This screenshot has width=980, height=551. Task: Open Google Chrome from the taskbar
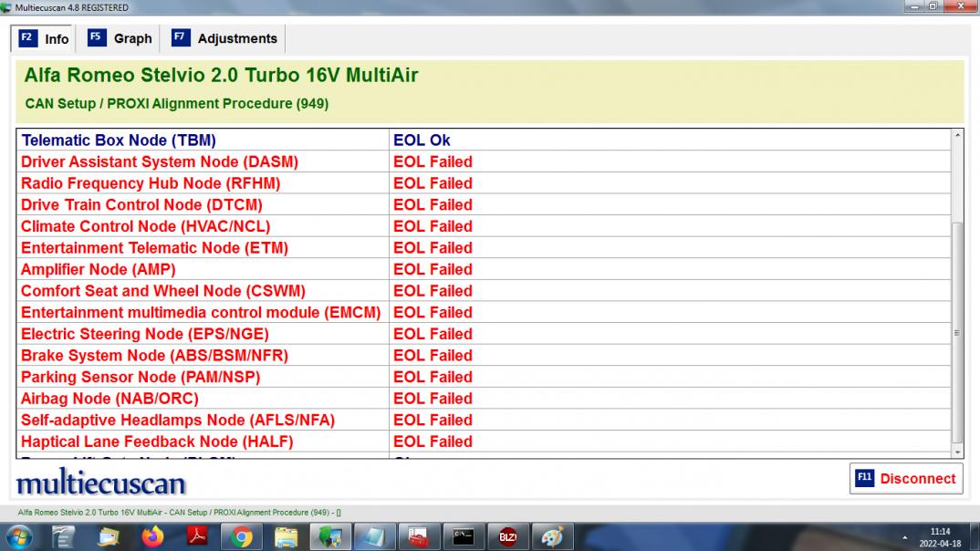[x=241, y=536]
